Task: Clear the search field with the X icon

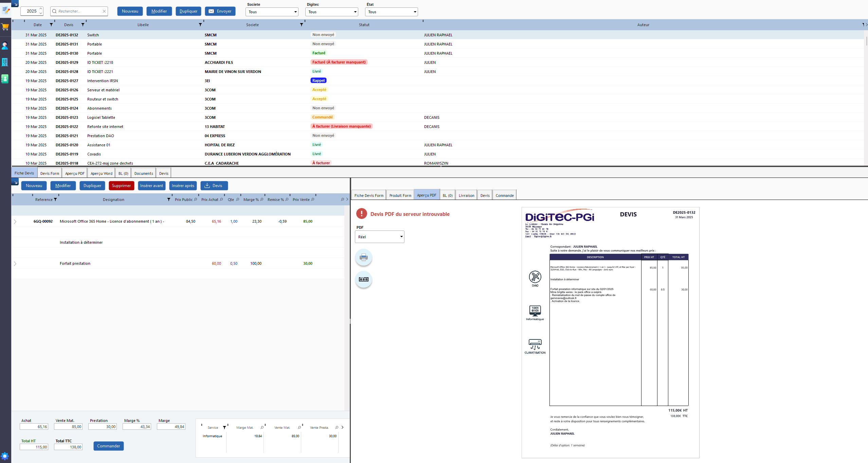Action: [x=104, y=11]
